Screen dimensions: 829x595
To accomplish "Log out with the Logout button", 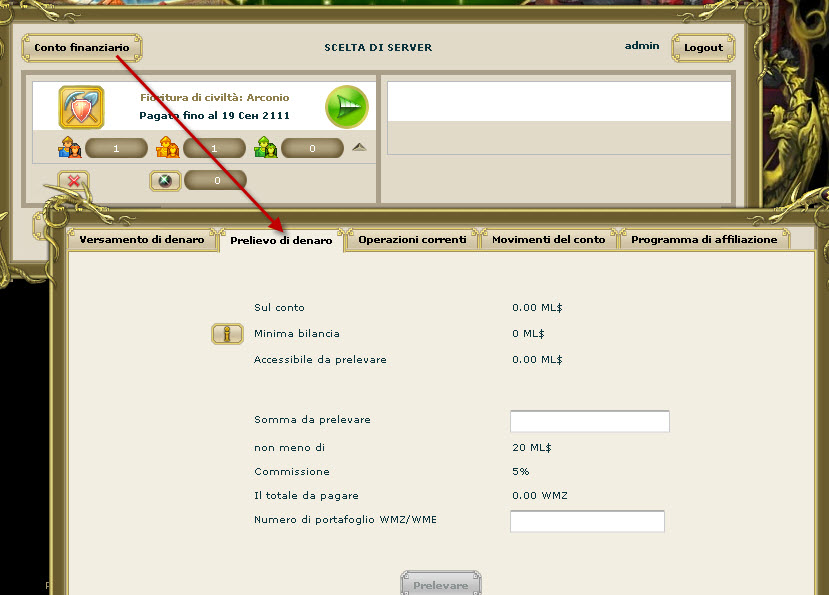I will click(703, 48).
